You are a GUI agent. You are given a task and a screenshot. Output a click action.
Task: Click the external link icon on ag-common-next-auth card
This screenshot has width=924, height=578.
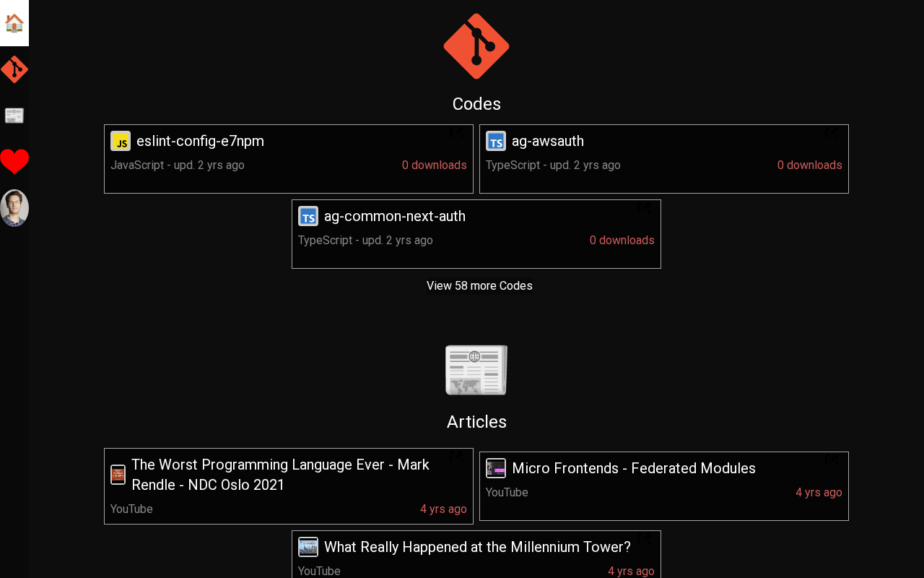tap(644, 209)
